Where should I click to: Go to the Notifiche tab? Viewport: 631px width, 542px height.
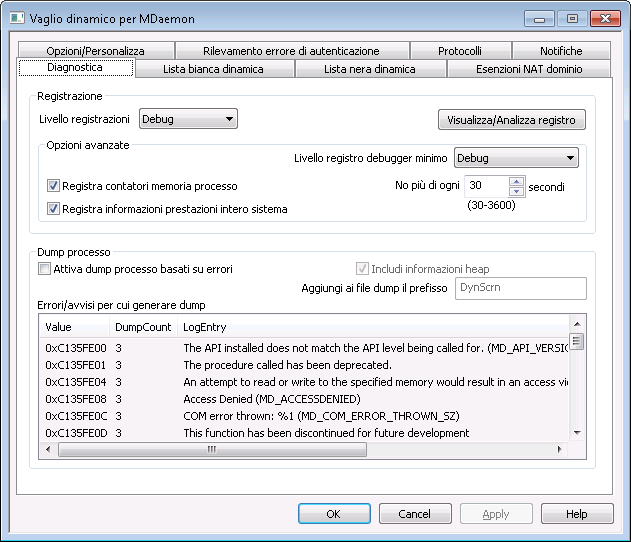(x=561, y=51)
